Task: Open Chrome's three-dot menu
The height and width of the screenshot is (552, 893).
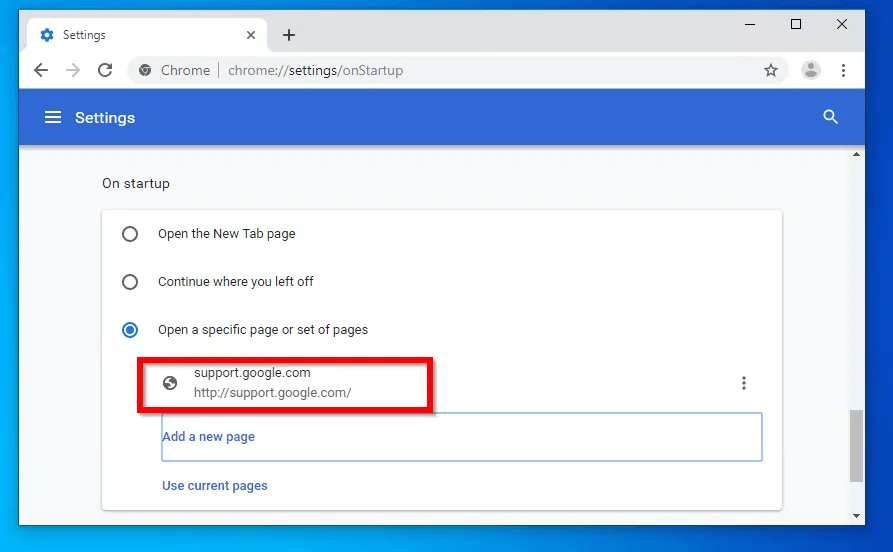Action: click(844, 70)
